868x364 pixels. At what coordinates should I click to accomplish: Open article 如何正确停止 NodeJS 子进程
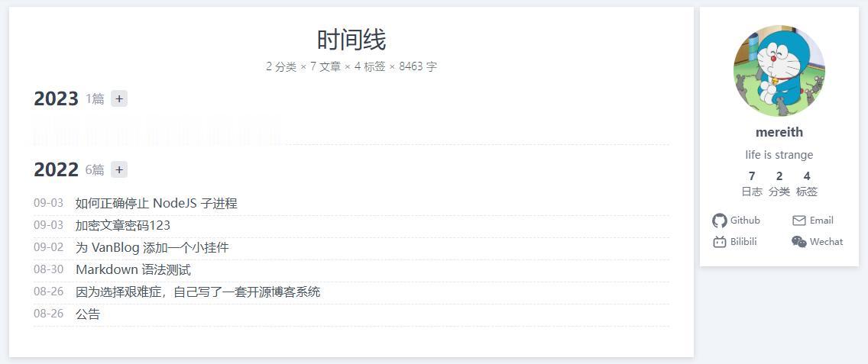[156, 203]
